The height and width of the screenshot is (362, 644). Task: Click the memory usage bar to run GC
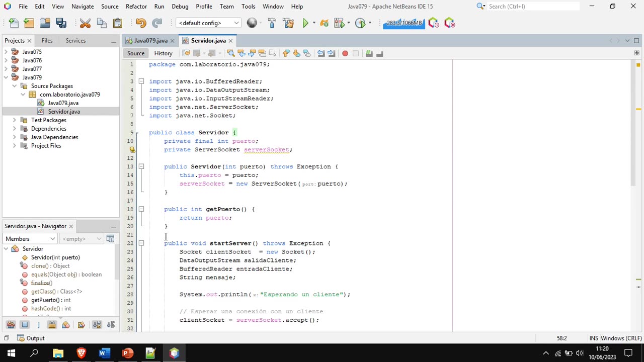[x=404, y=23]
